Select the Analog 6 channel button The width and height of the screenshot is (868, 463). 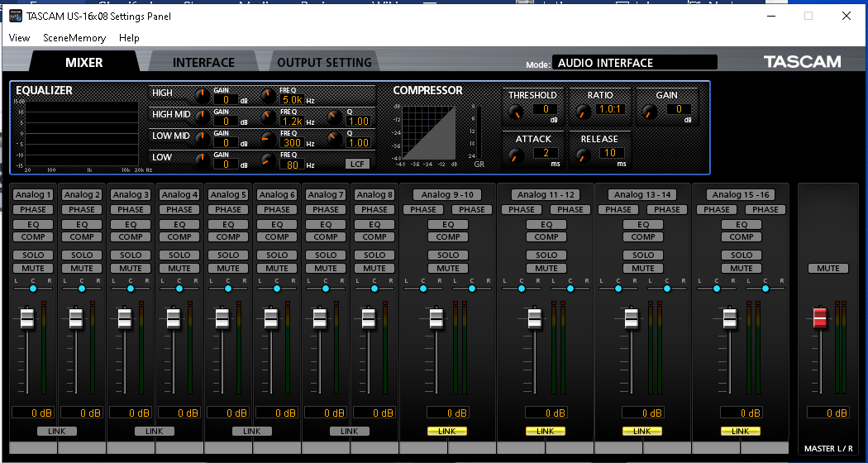point(277,194)
